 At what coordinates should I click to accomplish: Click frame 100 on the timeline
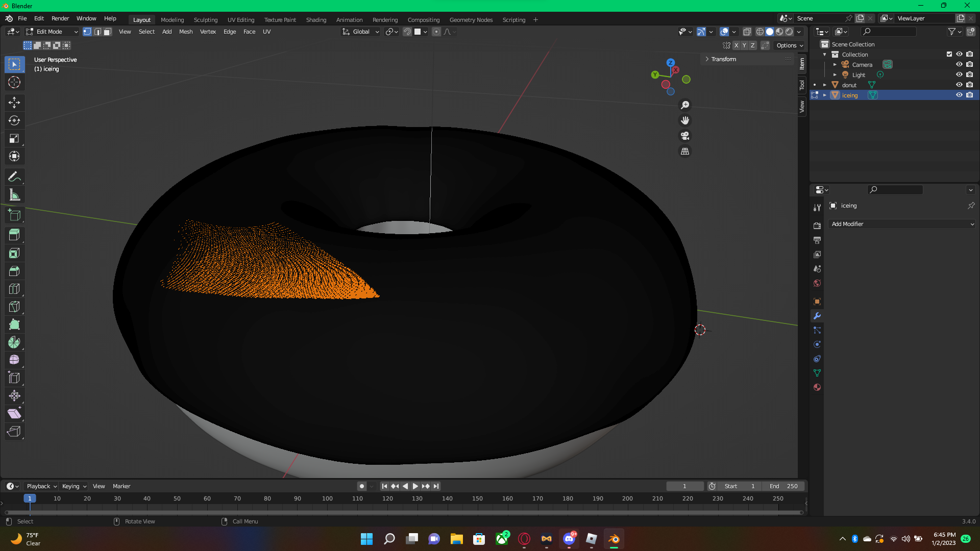[327, 498]
